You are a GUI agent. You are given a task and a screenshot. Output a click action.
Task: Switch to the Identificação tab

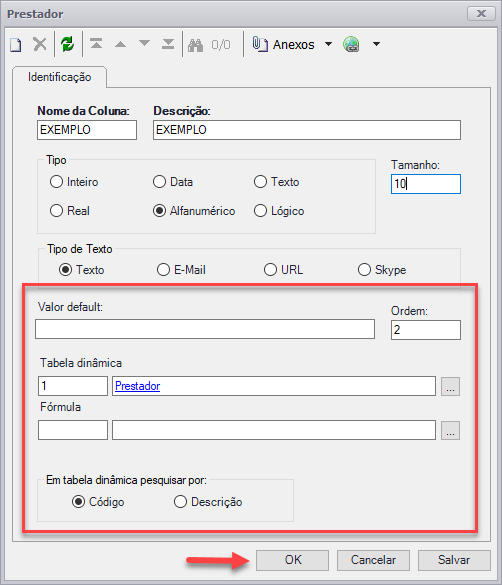(59, 77)
